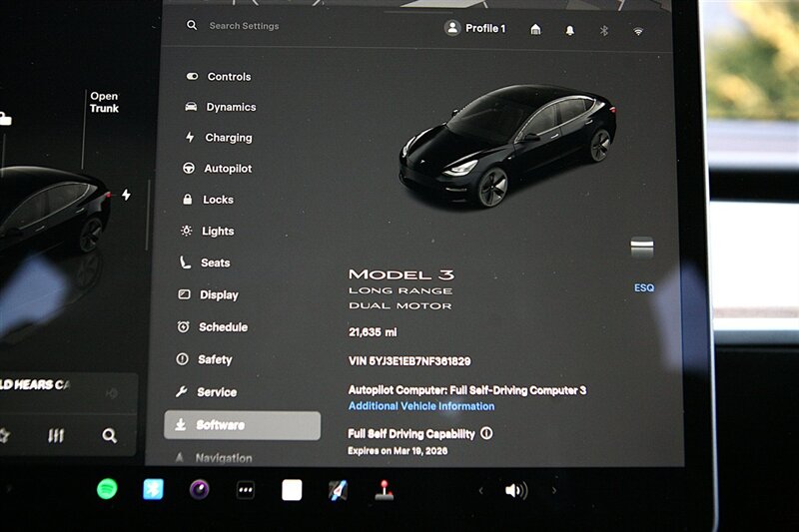Open Wi-Fi settings icon
Viewport: 799px width, 532px height.
click(x=637, y=30)
